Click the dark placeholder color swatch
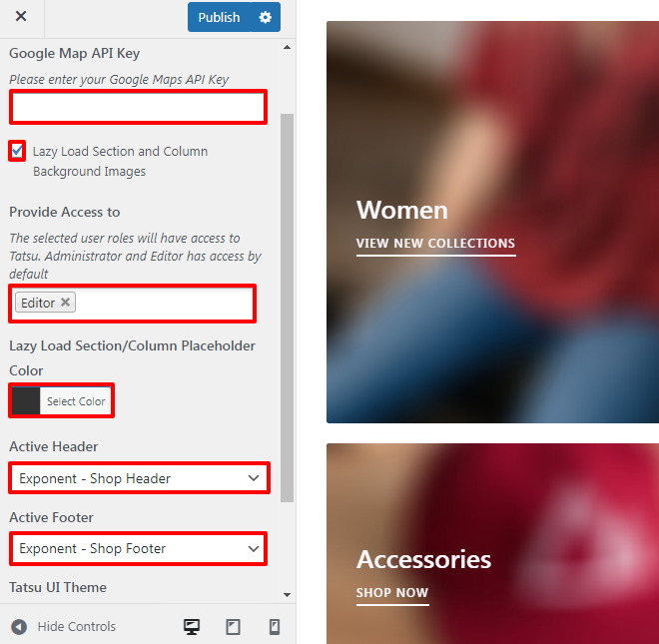The width and height of the screenshot is (659, 644). tap(26, 401)
